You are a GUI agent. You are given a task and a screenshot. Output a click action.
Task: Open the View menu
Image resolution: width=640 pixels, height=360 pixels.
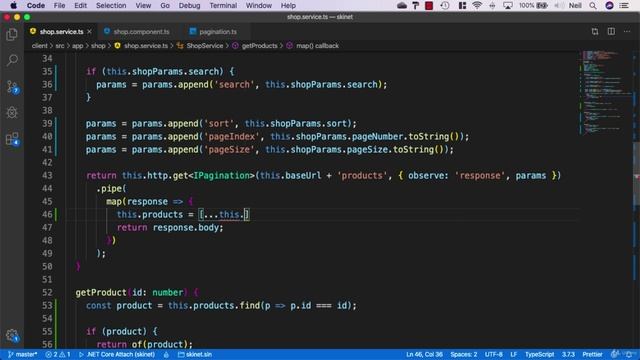click(143, 5)
